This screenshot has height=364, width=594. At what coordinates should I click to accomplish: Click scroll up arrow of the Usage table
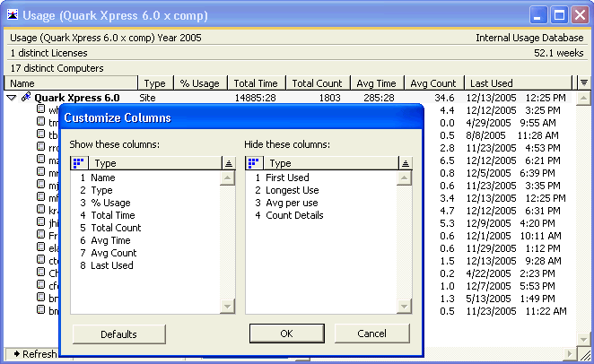(583, 98)
